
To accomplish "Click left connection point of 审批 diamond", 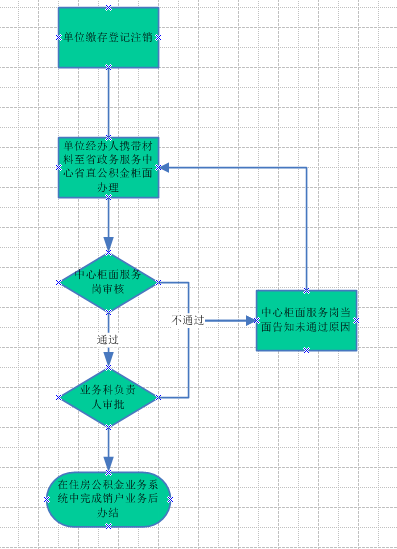I will click(59, 397).
